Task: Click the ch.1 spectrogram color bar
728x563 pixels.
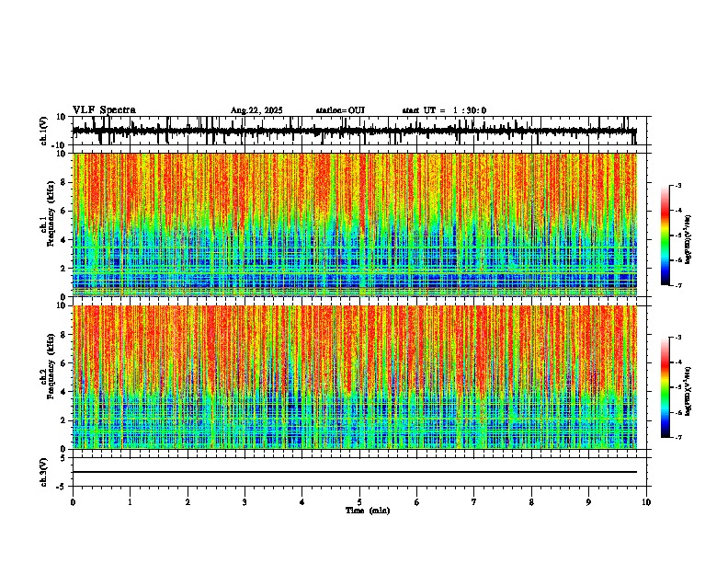Action: tap(665, 236)
